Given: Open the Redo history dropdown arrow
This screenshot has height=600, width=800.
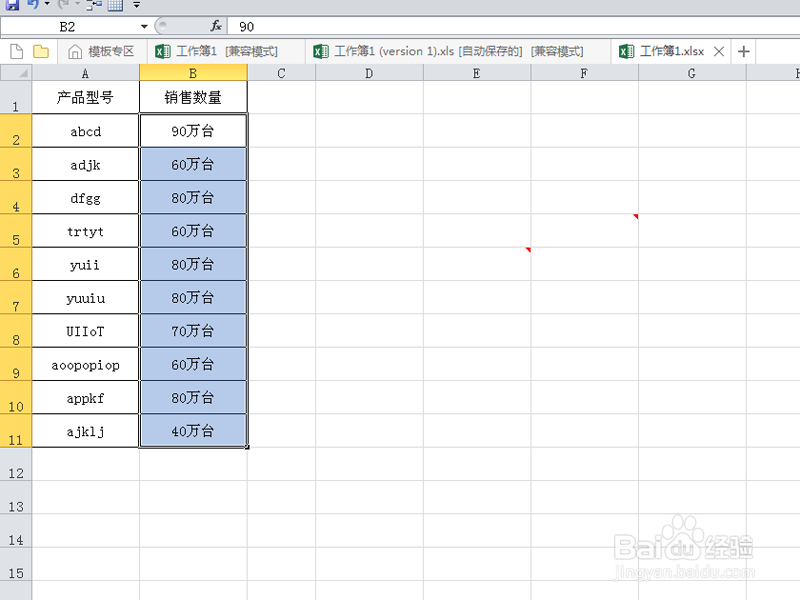Looking at the screenshot, I should click(77, 4).
